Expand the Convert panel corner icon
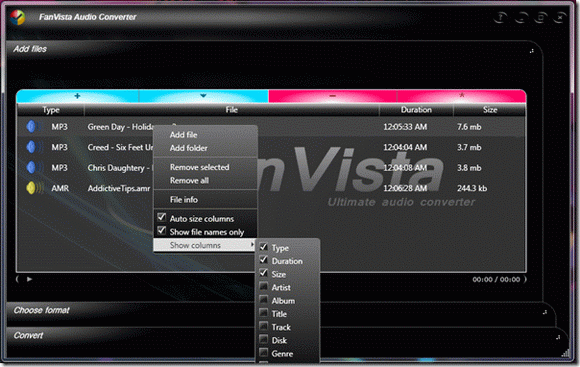 [x=558, y=337]
